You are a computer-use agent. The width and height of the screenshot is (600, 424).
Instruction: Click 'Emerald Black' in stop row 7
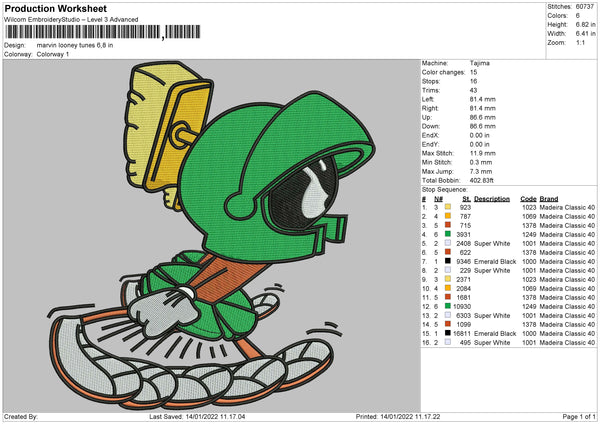[x=495, y=262]
